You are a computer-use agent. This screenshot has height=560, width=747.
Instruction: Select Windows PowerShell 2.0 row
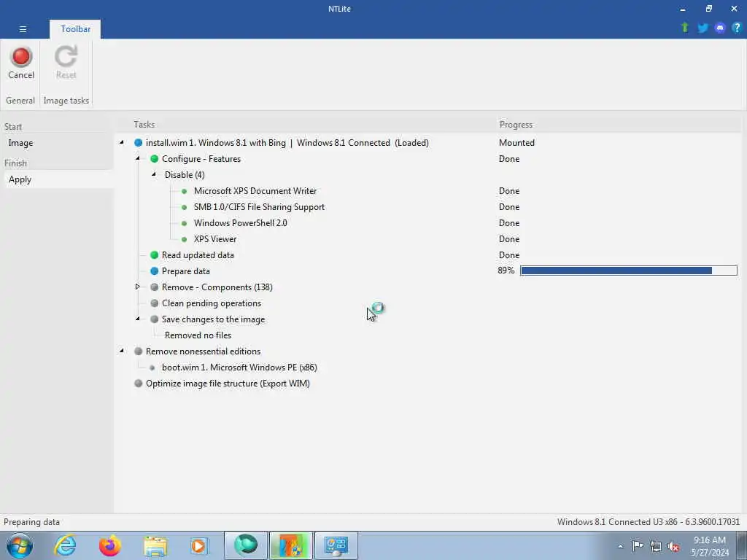[240, 223]
